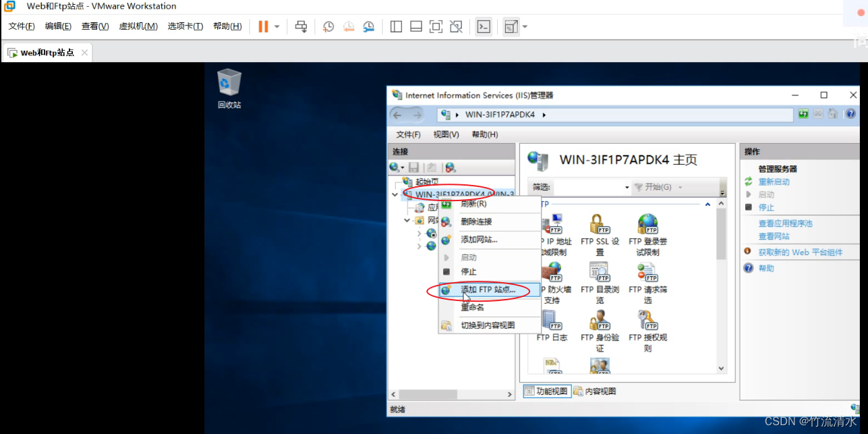Open the VMware 查看(V) menu
Image resolution: width=868 pixels, height=434 pixels.
click(x=95, y=26)
